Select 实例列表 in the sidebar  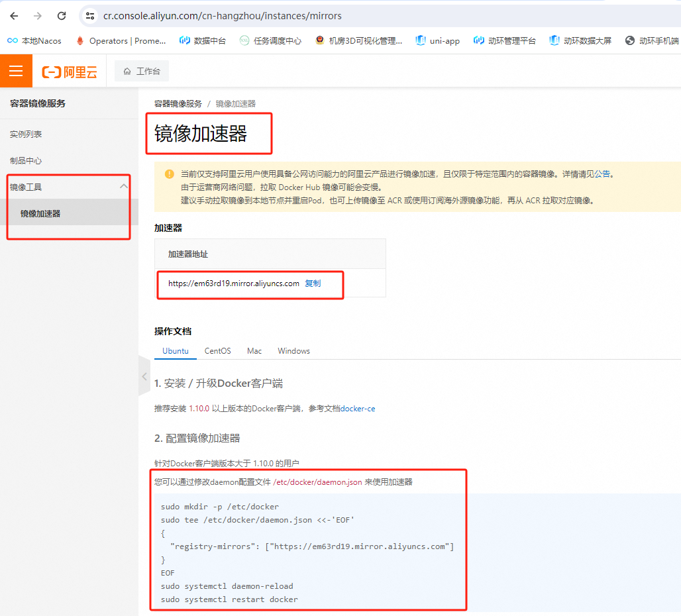click(x=26, y=134)
